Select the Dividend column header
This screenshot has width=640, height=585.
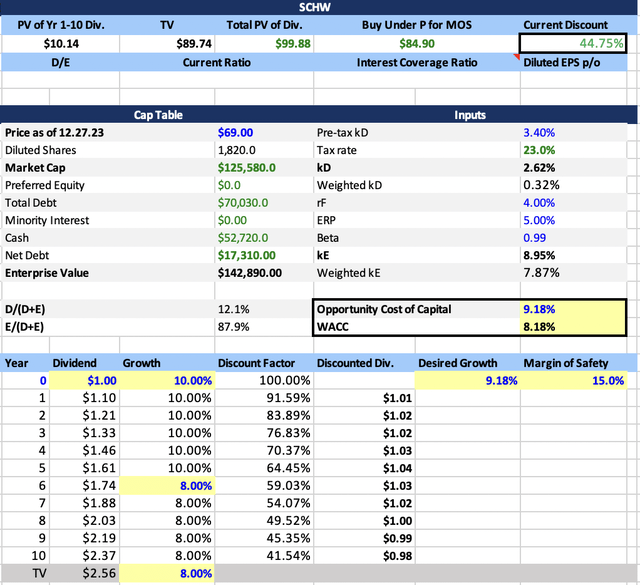tap(84, 363)
